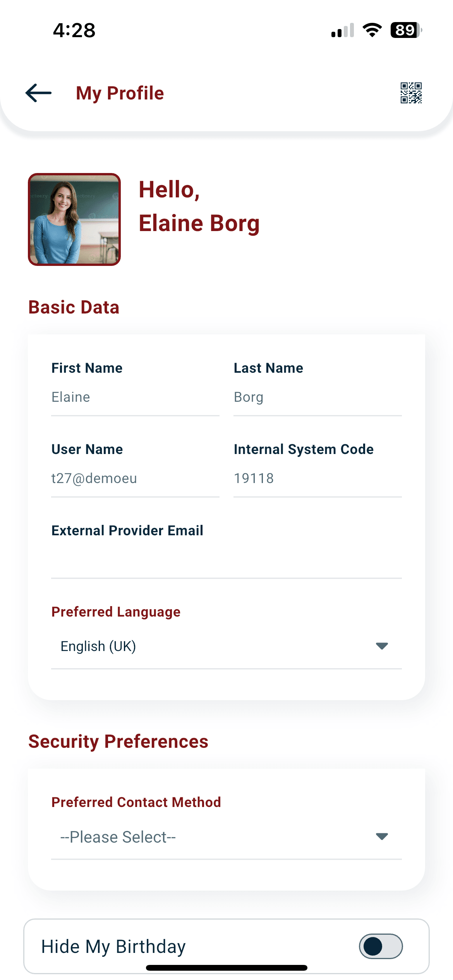Click the External Provider Email field
The image size is (453, 980).
coord(226,560)
